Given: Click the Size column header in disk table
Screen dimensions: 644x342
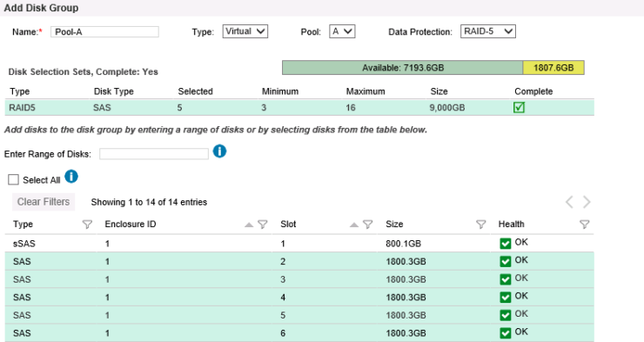Looking at the screenshot, I should coord(394,225).
